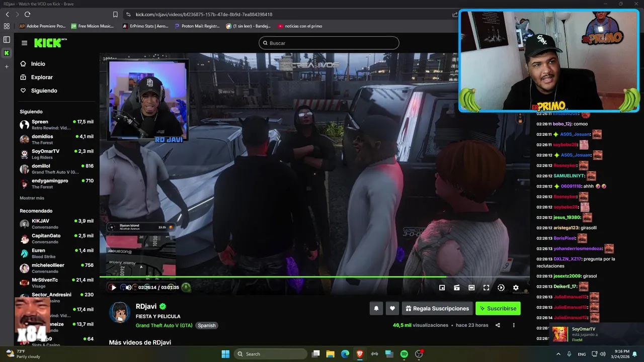This screenshot has height=362, width=644.
Task: Open ErPrimo Stats bookmark
Action: click(145, 26)
